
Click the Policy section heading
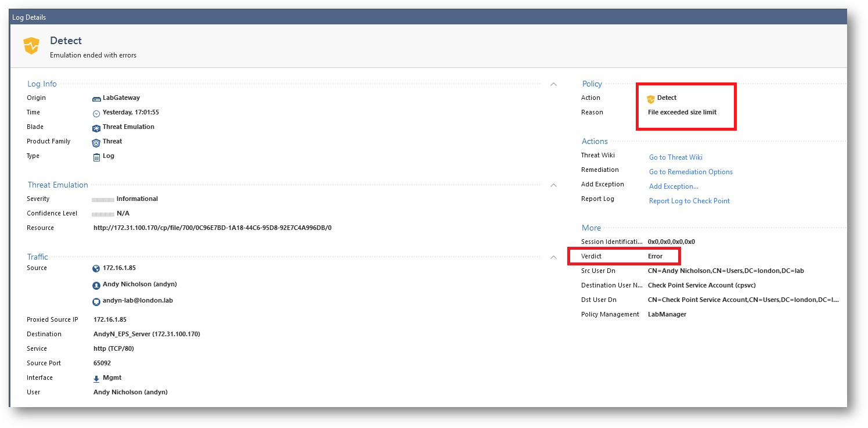[x=592, y=84]
